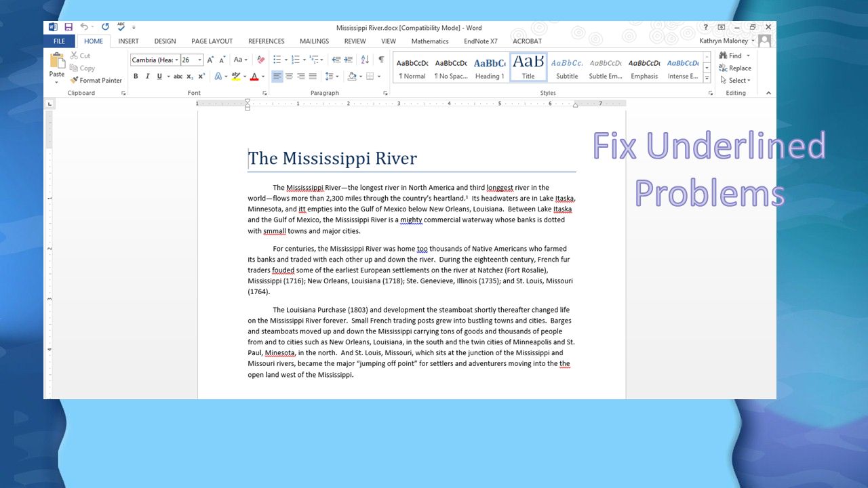Switch to the REFERENCES tab
Image resolution: width=868 pixels, height=488 pixels.
tap(267, 41)
